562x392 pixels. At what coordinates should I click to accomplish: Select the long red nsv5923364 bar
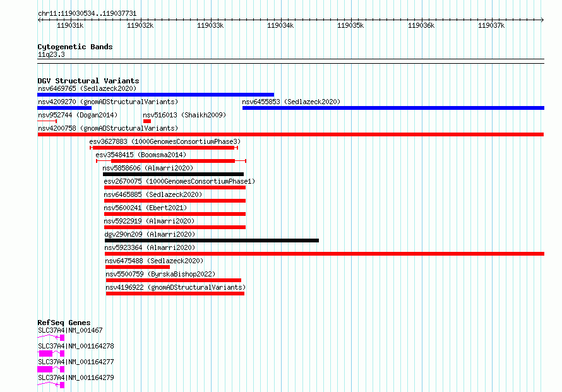coord(325,254)
